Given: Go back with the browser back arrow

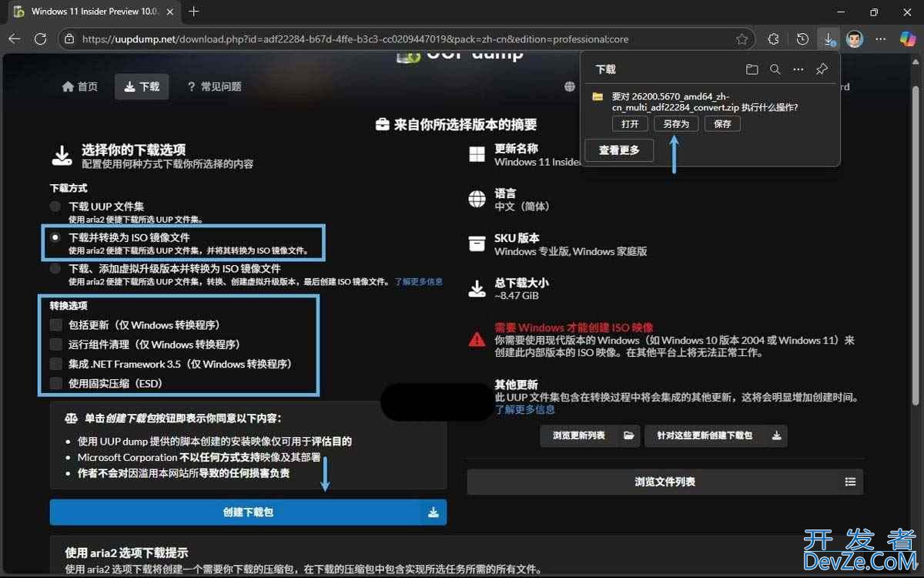Looking at the screenshot, I should click(15, 39).
